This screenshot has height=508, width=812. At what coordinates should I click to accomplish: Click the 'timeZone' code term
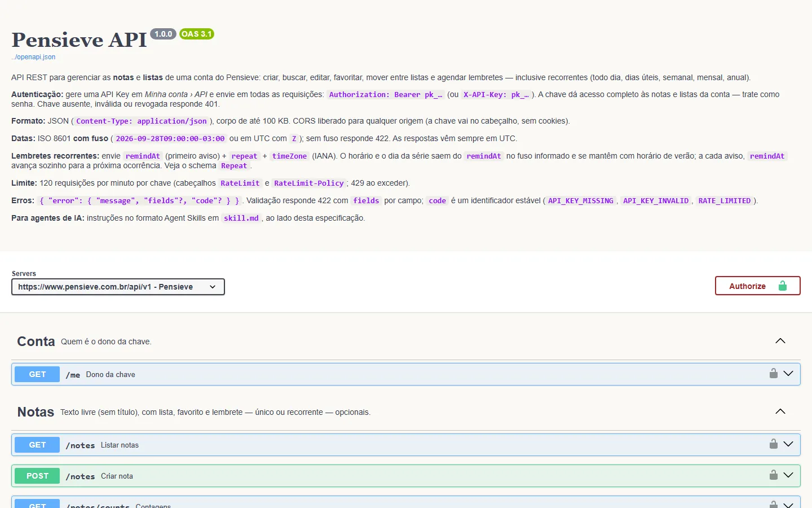(x=290, y=156)
